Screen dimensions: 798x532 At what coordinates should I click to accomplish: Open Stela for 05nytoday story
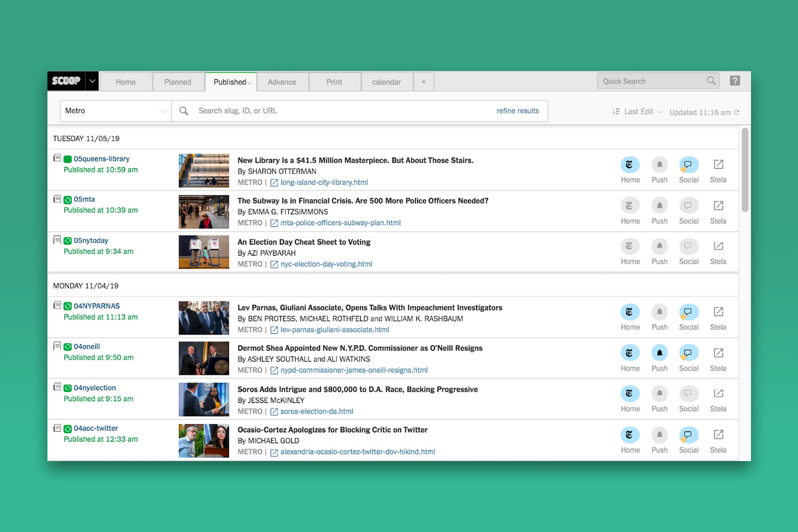pyautogui.click(x=718, y=246)
